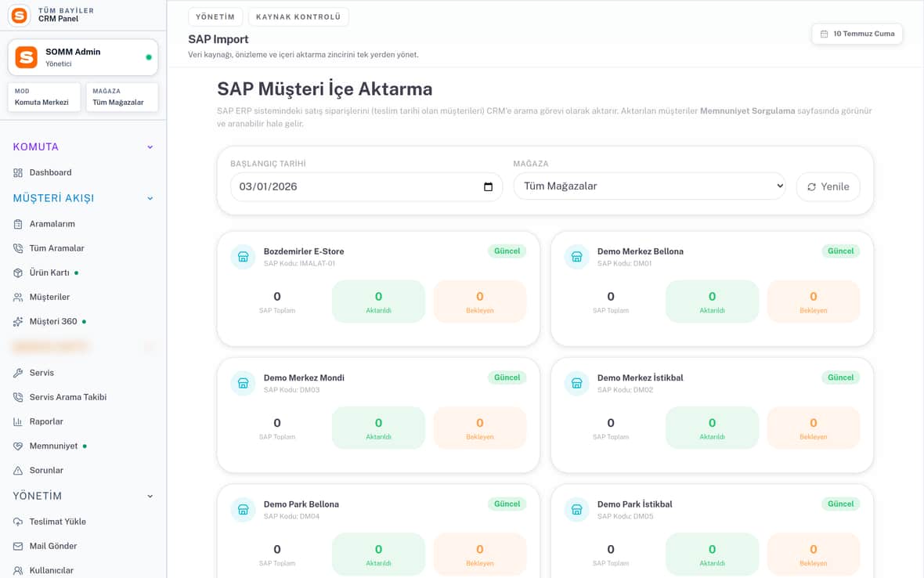Image resolution: width=924 pixels, height=578 pixels.
Task: Click Bekleyen tile of Demo Merkez Bellona
Action: pos(814,302)
